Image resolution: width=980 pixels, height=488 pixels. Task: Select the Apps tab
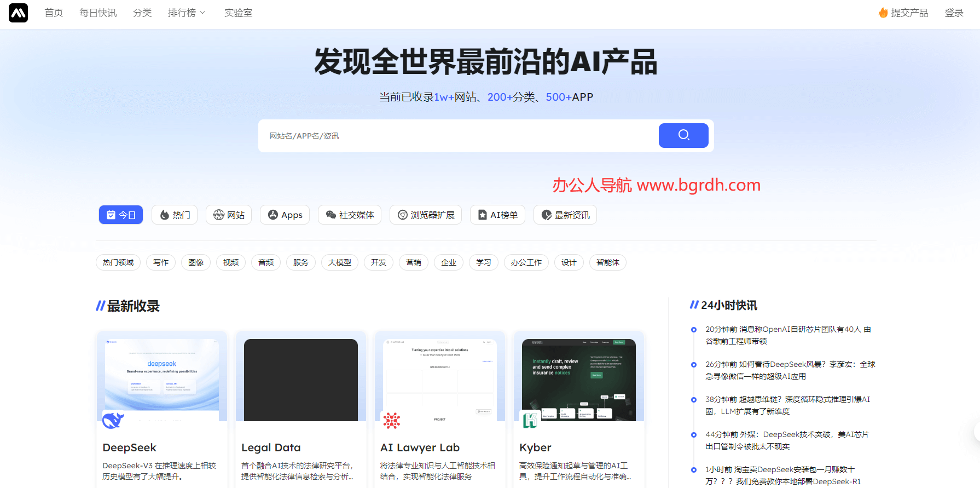click(285, 215)
